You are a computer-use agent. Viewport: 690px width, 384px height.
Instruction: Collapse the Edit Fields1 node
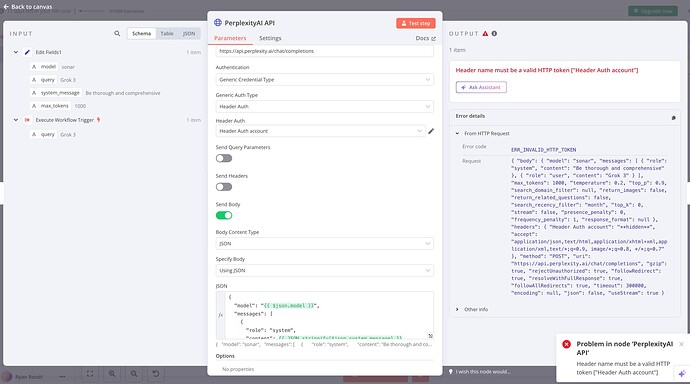pos(16,52)
